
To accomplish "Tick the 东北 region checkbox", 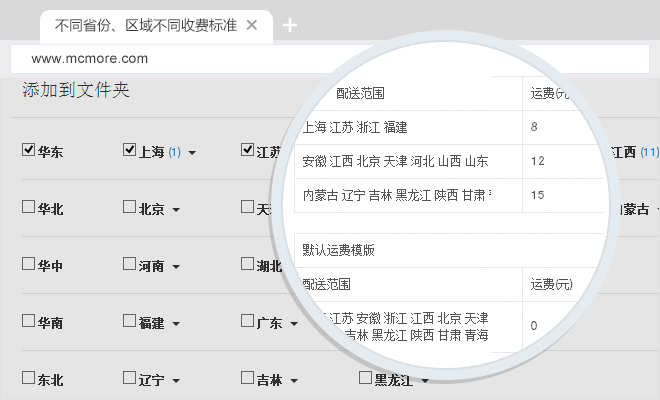I will pos(29,379).
